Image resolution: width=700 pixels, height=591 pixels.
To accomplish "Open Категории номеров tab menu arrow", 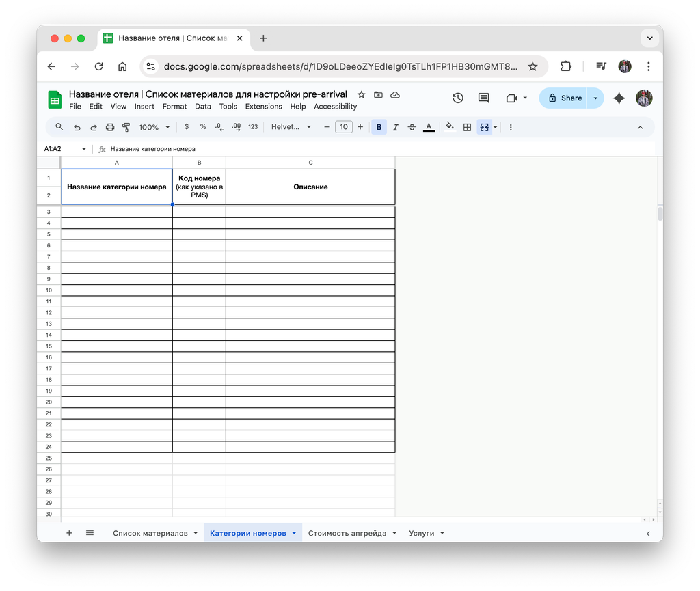I will [294, 534].
